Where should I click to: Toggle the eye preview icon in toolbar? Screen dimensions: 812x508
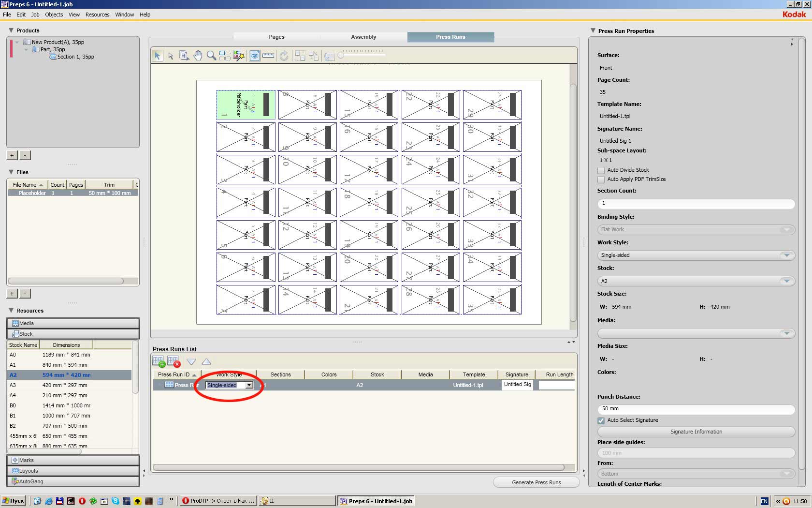[254, 56]
